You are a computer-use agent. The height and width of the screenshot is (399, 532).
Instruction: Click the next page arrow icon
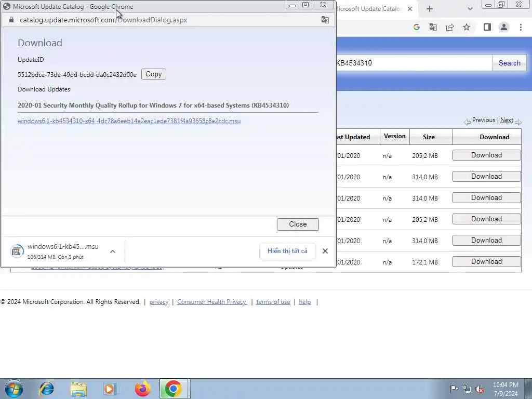tap(518, 122)
